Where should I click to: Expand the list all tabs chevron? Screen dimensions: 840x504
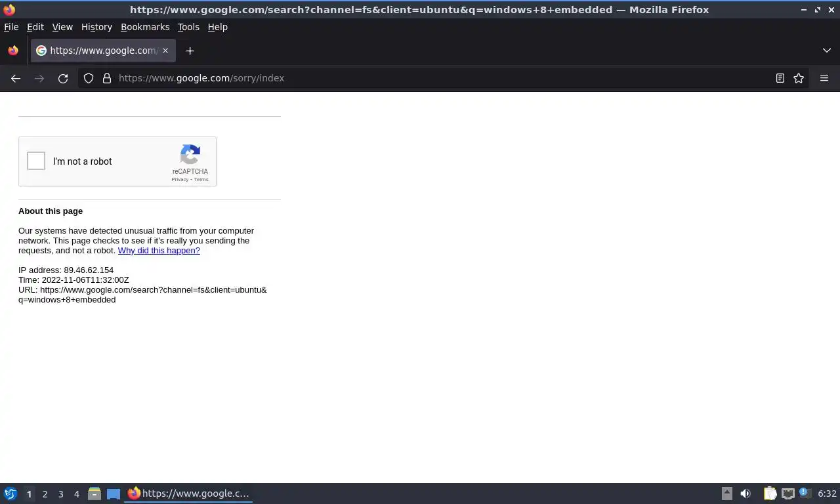click(827, 51)
